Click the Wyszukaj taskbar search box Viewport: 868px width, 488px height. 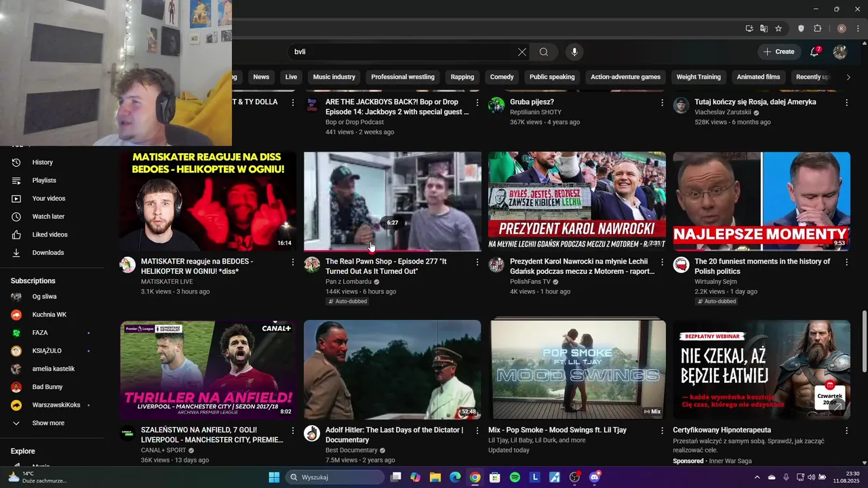click(x=335, y=477)
